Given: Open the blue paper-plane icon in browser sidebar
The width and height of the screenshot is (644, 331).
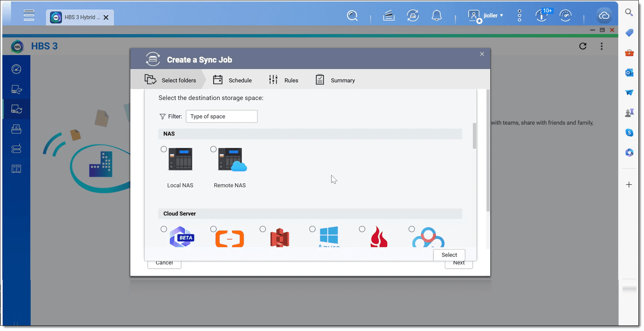Looking at the screenshot, I should point(629,92).
